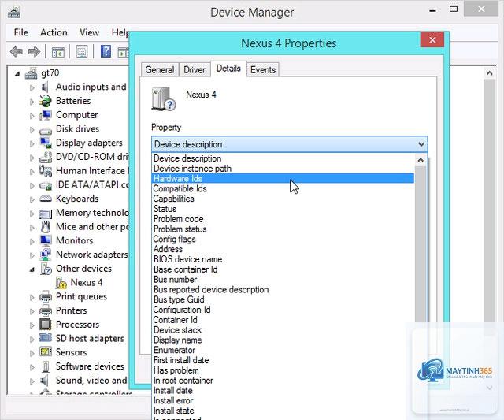Close the Nexus 4 Properties dialog

click(432, 40)
